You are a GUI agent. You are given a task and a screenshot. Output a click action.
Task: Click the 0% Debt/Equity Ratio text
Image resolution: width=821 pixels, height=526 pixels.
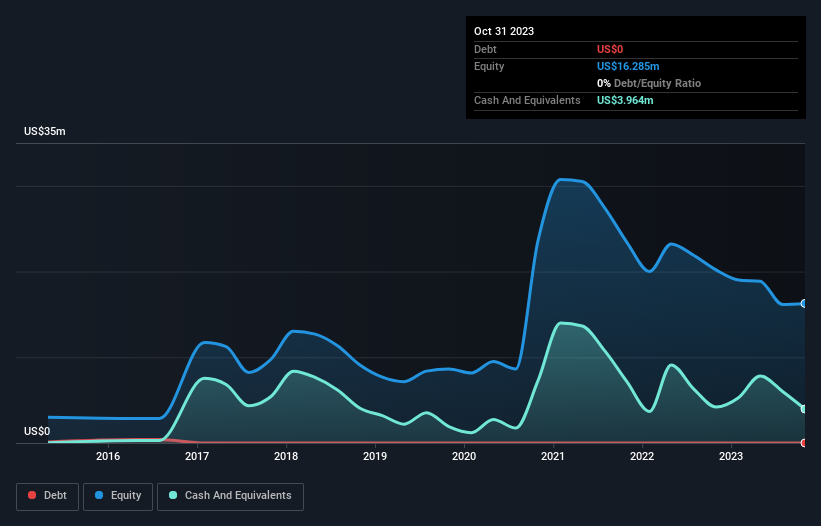pyautogui.click(x=649, y=83)
